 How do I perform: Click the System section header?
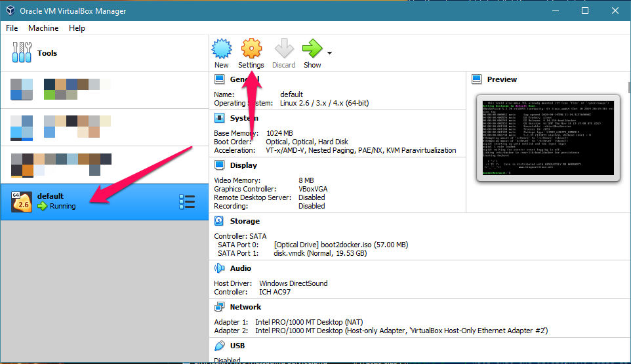[244, 118]
